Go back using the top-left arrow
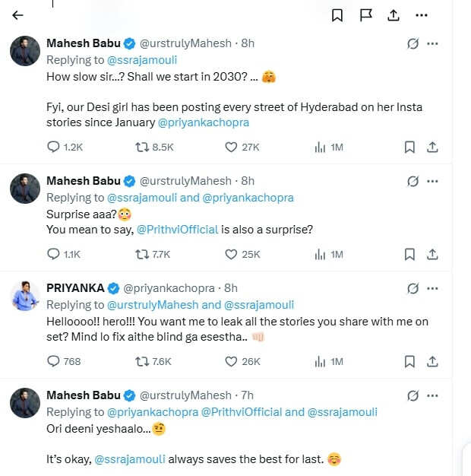The width and height of the screenshot is (471, 476). 18,15
